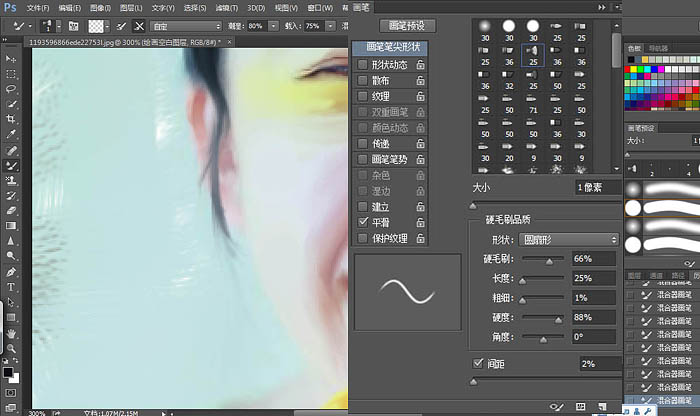The width and height of the screenshot is (700, 416).
Task: Select the Rectangle shape tool
Action: tap(11, 317)
